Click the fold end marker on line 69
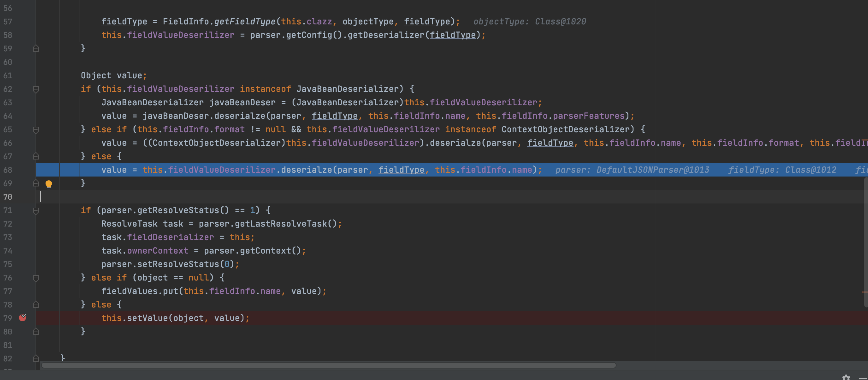The width and height of the screenshot is (868, 380). pyautogui.click(x=36, y=184)
